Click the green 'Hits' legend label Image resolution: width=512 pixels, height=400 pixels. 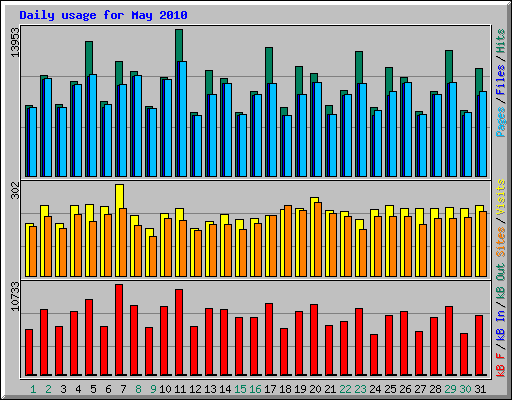(x=500, y=41)
